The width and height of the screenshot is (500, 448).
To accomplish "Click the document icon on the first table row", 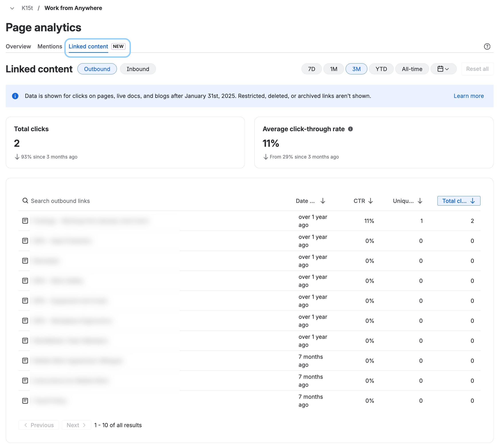I will point(25,220).
